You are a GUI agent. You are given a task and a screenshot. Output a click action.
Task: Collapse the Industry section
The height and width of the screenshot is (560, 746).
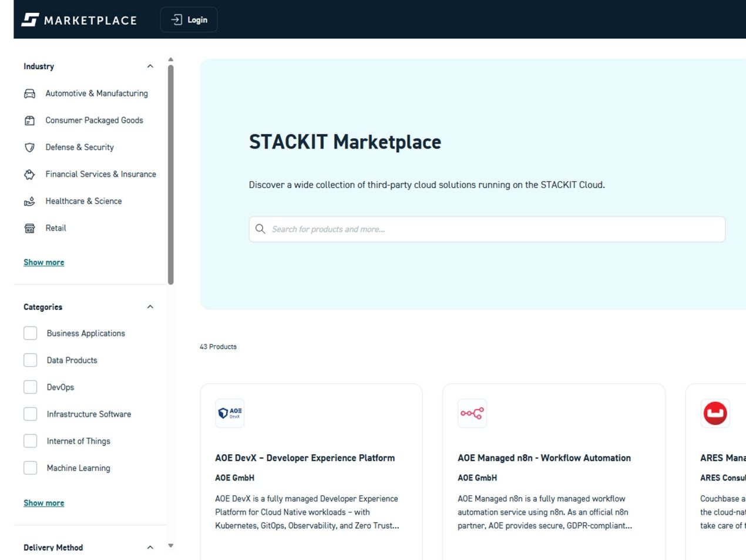coord(150,66)
